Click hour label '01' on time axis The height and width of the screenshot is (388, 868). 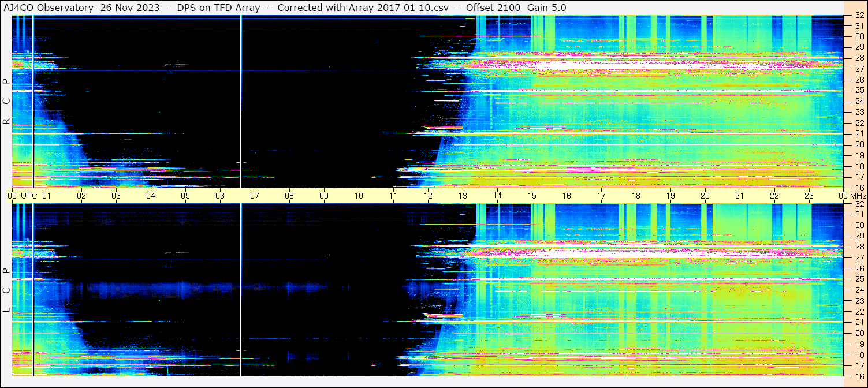tap(47, 196)
